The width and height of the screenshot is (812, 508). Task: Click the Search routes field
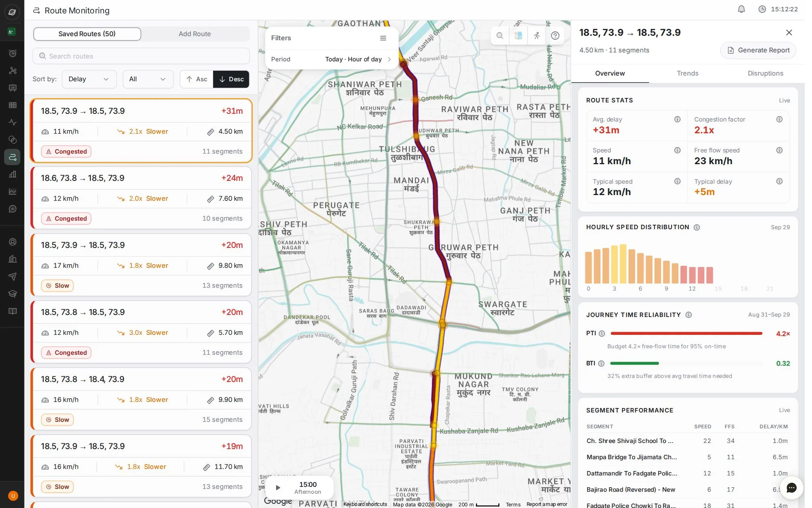(141, 56)
